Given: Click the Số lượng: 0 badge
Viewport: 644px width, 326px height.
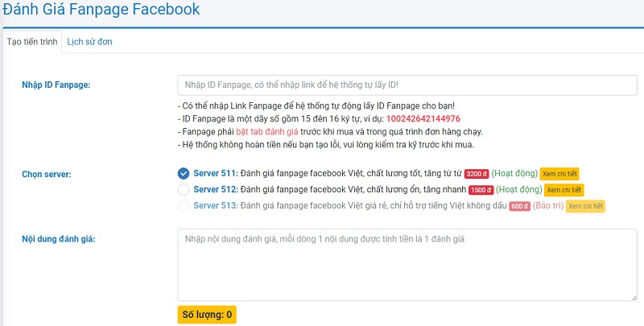Looking at the screenshot, I should [207, 315].
